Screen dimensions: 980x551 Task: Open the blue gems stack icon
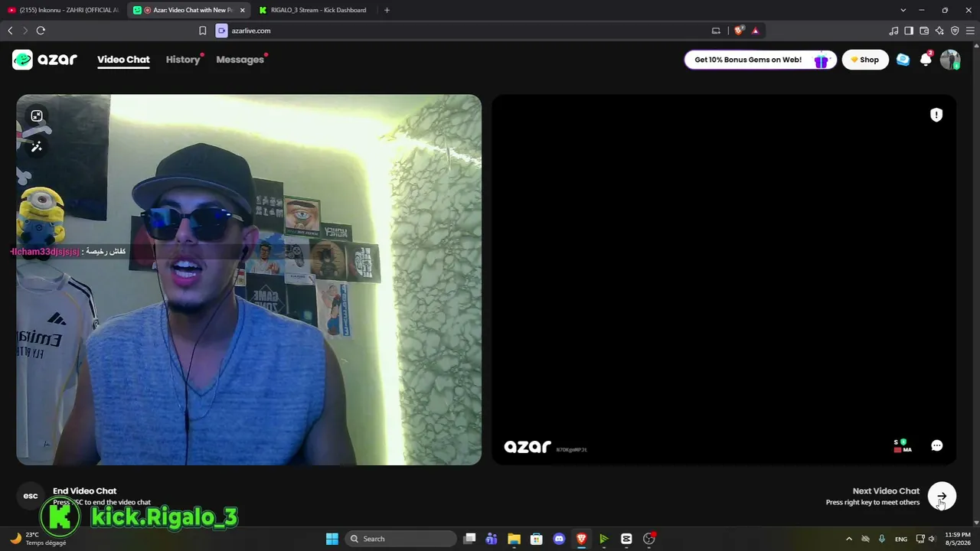[903, 60]
